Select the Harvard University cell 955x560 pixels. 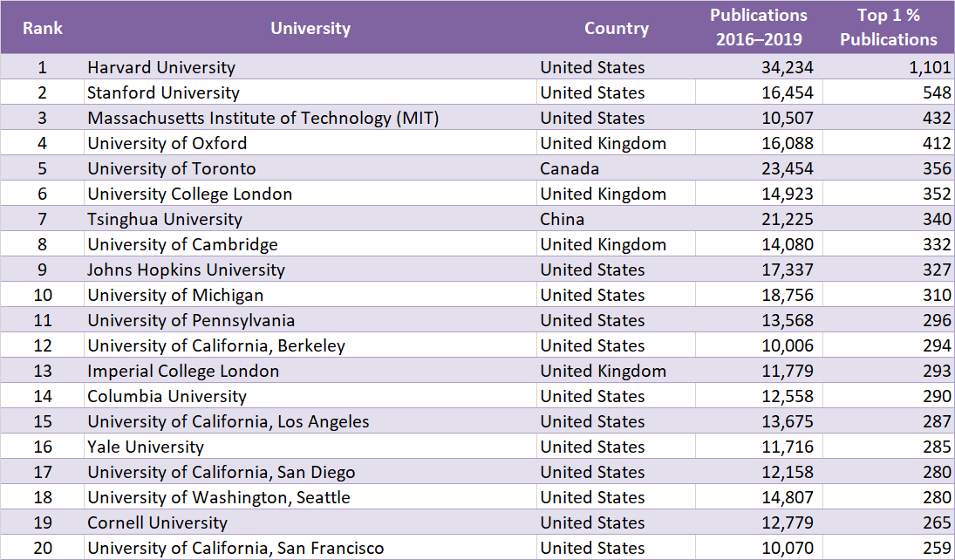161,67
